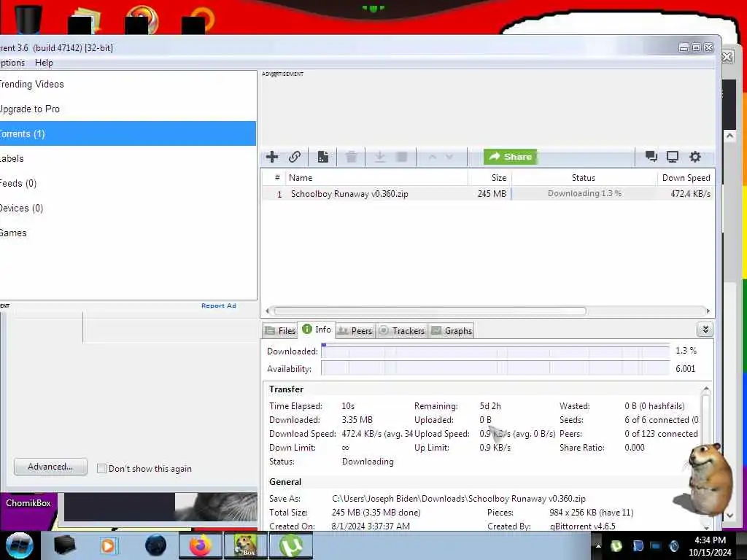Create new torrent file icon
Image resolution: width=747 pixels, height=560 pixels.
point(322,157)
